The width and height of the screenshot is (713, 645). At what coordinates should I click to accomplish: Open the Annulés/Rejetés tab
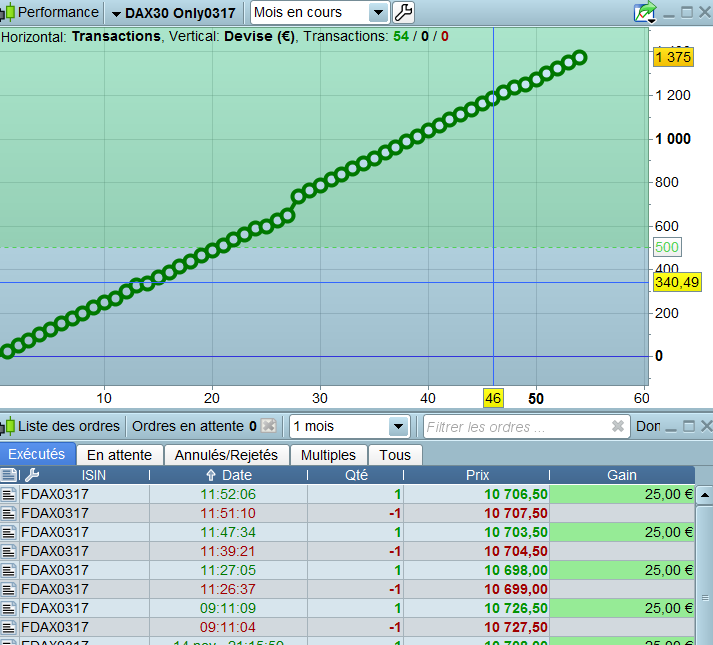[x=226, y=455]
